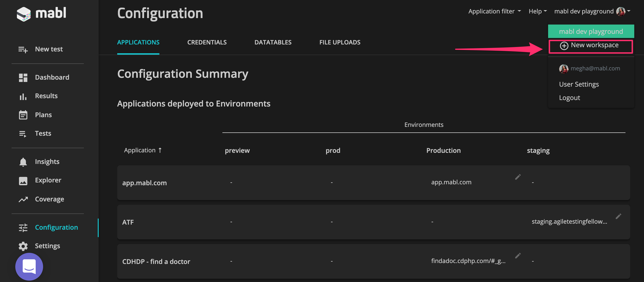Viewport: 644px width, 282px height.
Task: Navigate to Tests in sidebar
Action: [x=43, y=133]
